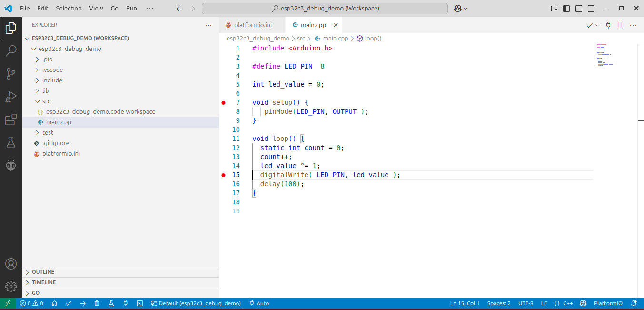Open the Edit menu
Screen dimensions: 644x310
(x=43, y=9)
